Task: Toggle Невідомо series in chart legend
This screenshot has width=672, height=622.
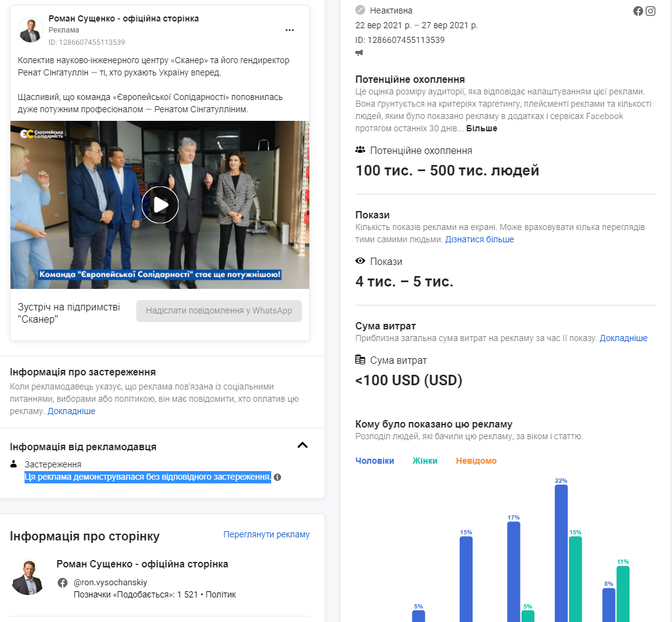Action: 476,461
